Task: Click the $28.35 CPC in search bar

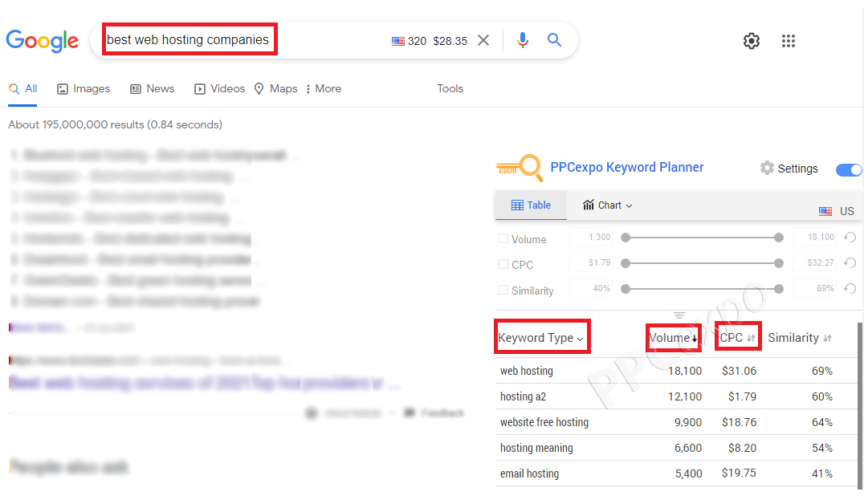Action: [450, 41]
